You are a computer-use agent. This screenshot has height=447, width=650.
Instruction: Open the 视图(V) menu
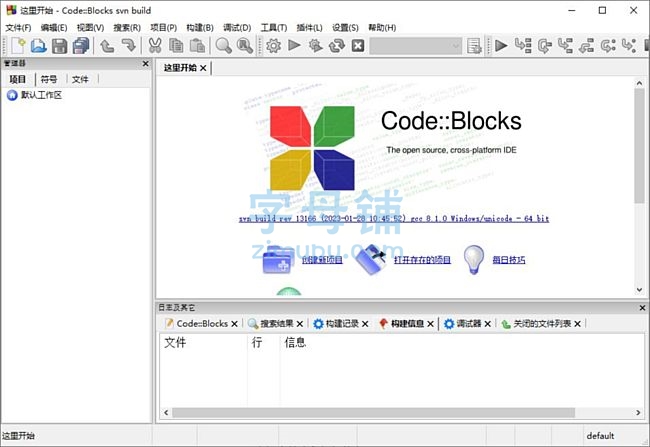click(x=90, y=28)
